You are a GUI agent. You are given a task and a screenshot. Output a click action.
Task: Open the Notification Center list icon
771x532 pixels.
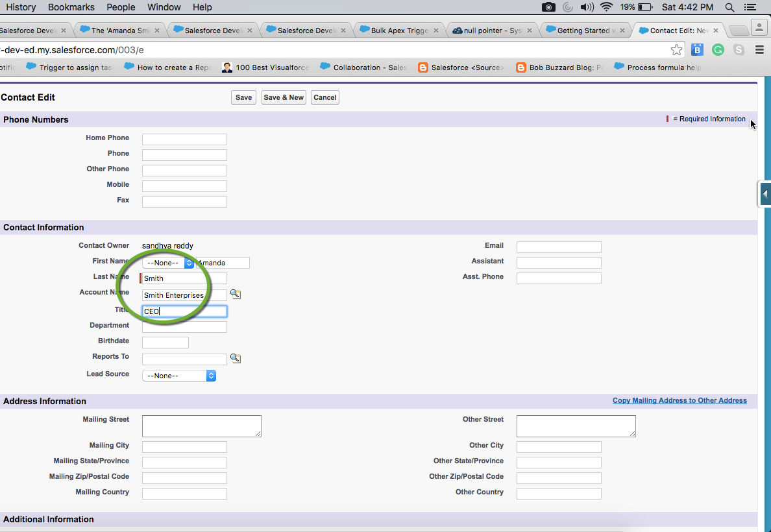click(750, 7)
